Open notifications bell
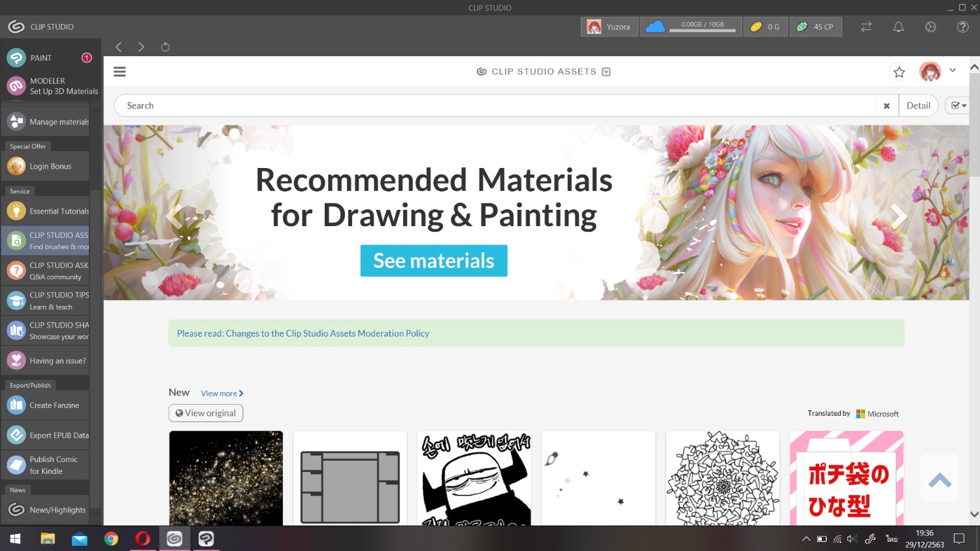Viewport: 980px width, 551px height. (x=898, y=27)
